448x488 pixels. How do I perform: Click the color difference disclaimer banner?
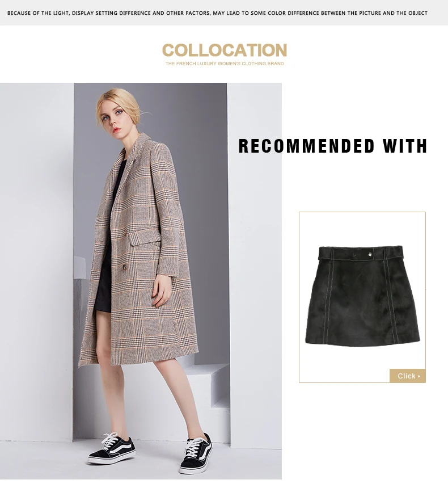coord(217,13)
